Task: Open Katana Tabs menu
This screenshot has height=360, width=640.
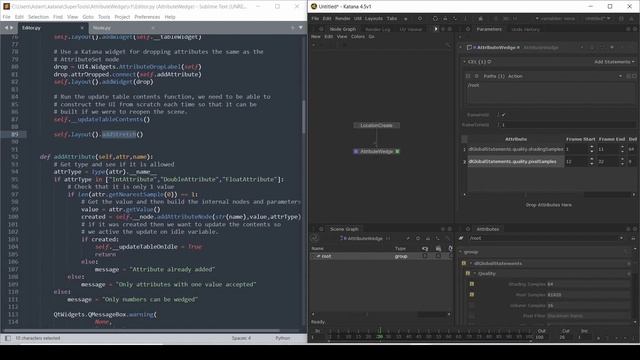Action: coord(392,18)
